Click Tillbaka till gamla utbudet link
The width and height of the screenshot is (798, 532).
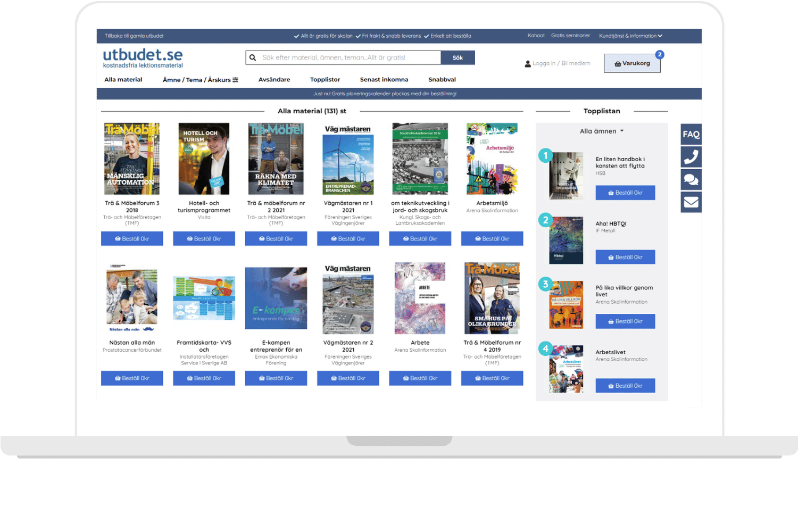[134, 36]
